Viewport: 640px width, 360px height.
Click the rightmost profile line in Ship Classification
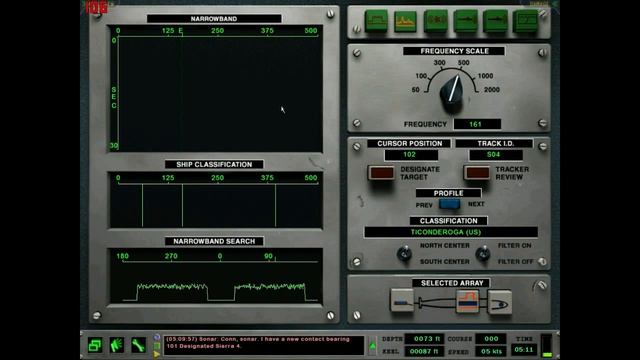pos(276,205)
